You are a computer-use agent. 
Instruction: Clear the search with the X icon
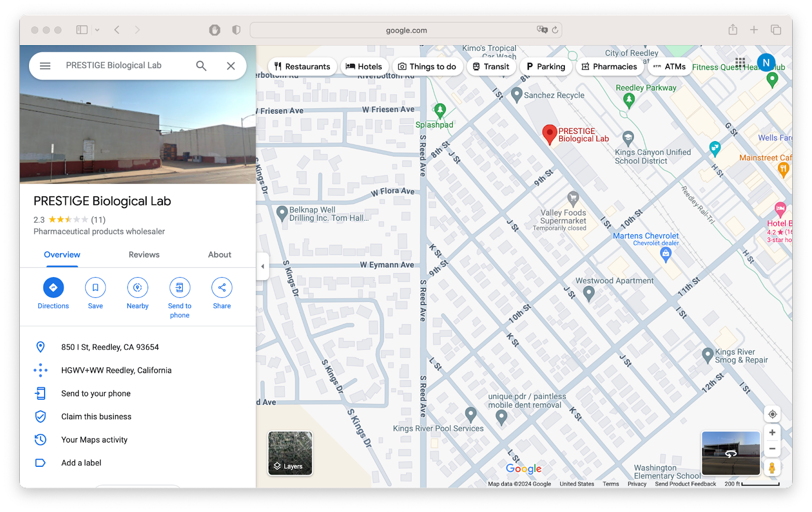(x=231, y=66)
